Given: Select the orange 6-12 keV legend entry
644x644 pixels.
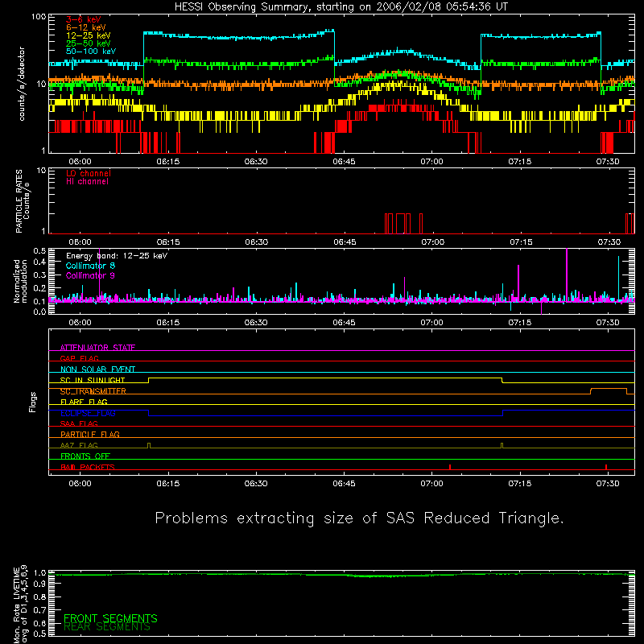Looking at the screenshot, I should click(x=86, y=27).
